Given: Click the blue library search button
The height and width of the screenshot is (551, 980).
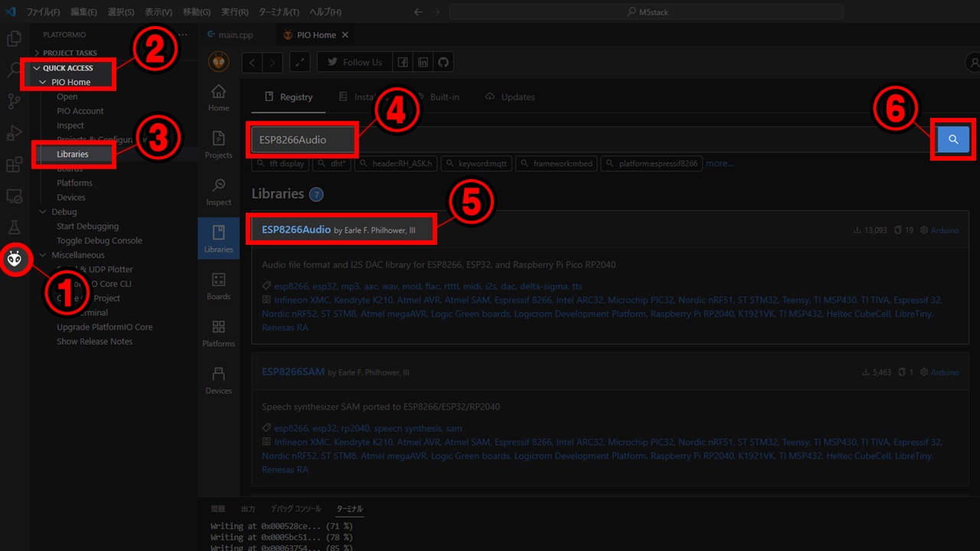Looking at the screenshot, I should click(x=953, y=139).
